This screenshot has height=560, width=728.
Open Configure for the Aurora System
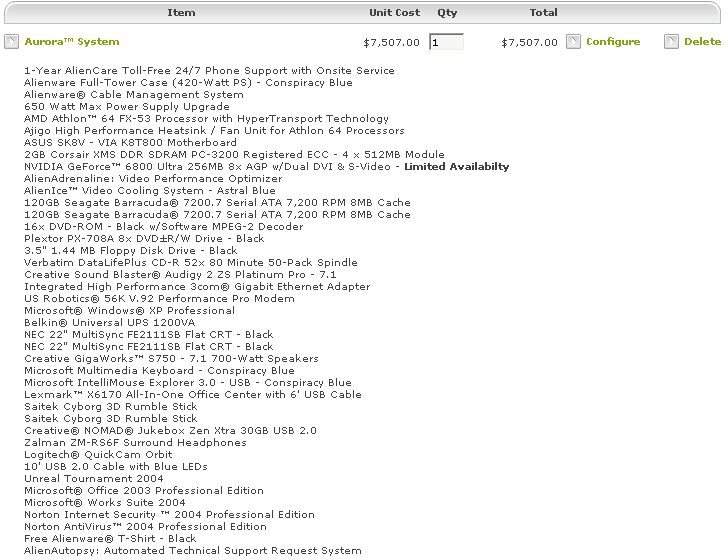click(613, 42)
